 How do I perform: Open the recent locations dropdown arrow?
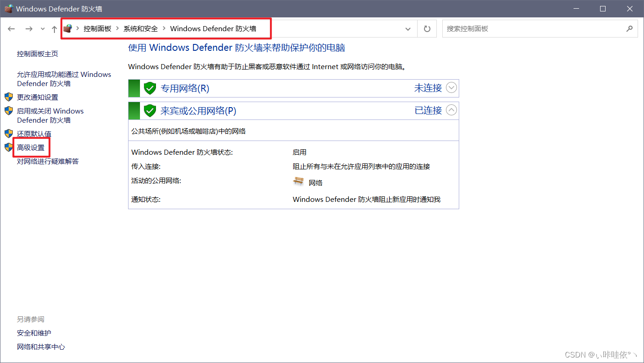tap(43, 29)
